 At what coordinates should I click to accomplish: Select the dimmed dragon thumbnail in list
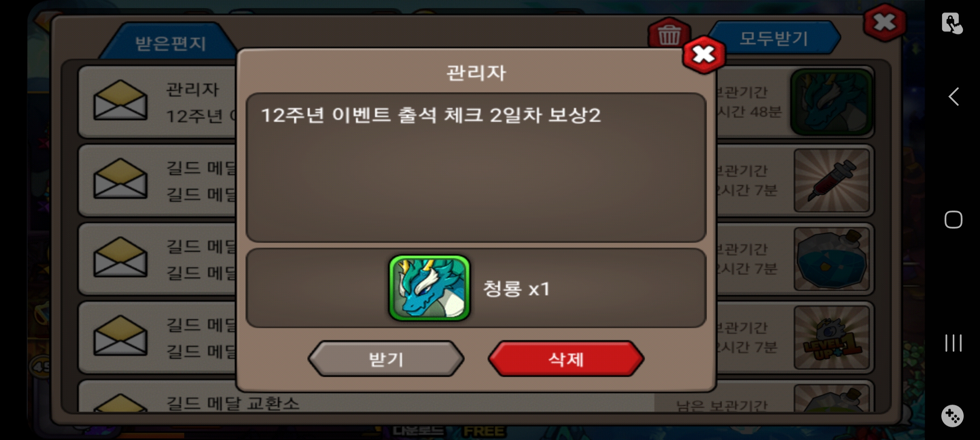click(x=831, y=102)
